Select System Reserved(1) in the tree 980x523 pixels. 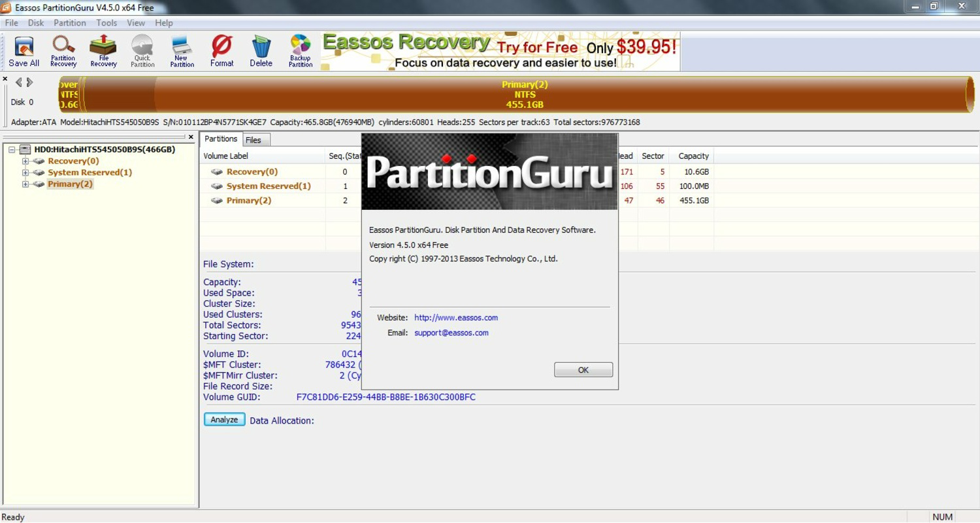point(90,173)
